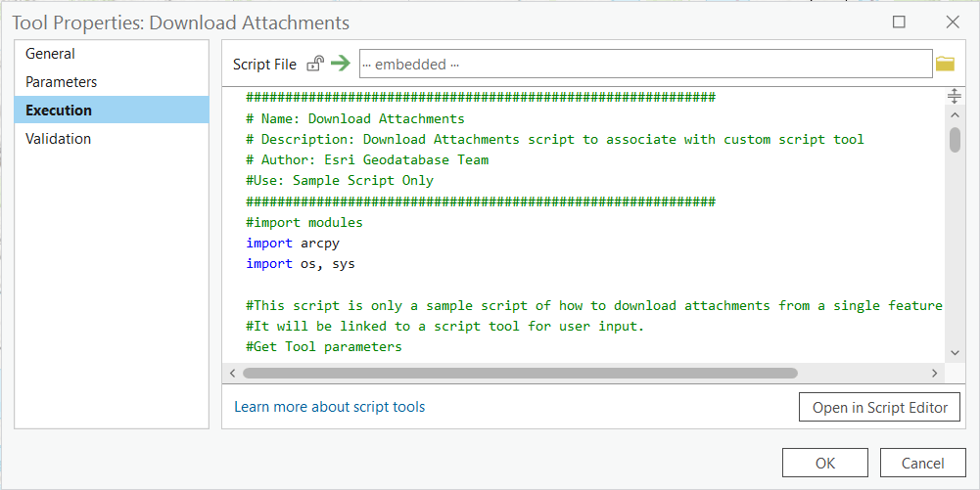
Task: Click the '# Description: Download Attachments script' line
Action: (554, 139)
